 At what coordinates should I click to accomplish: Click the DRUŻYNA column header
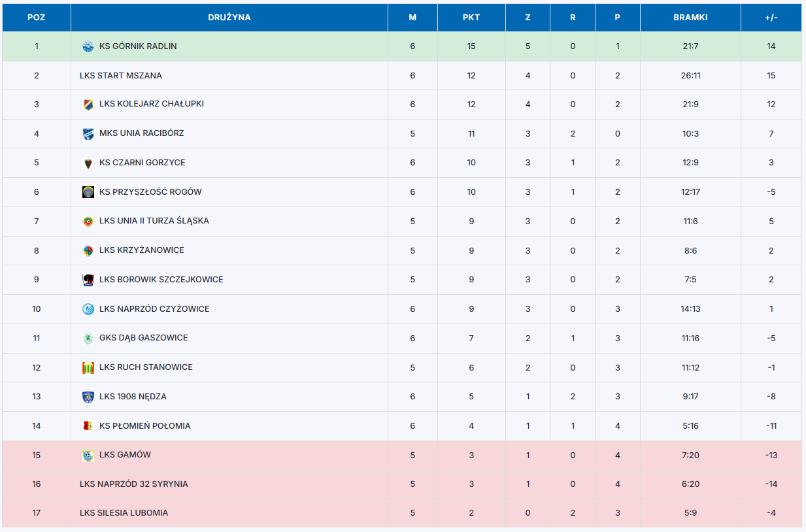point(229,18)
